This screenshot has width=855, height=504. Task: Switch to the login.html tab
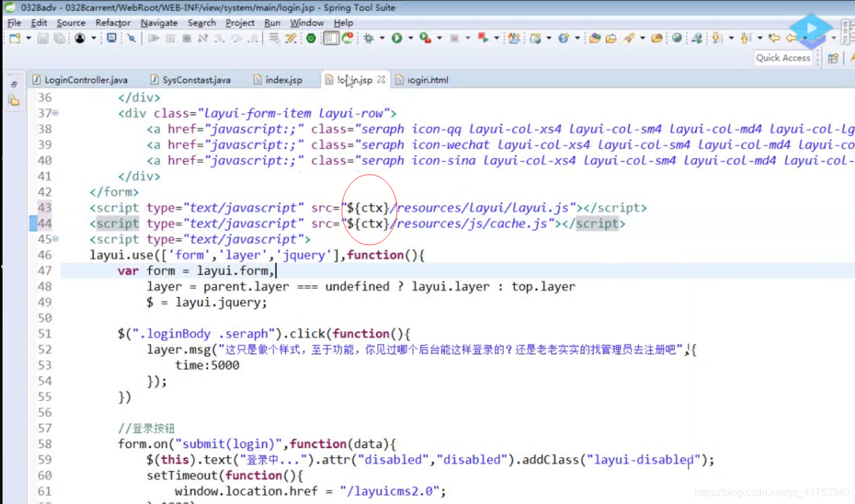(422, 80)
